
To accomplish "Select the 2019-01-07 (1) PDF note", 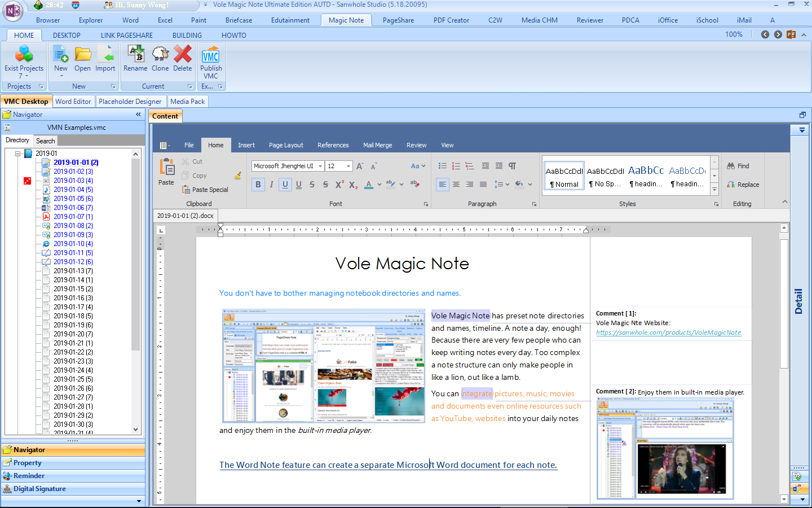I will pyautogui.click(x=73, y=217).
